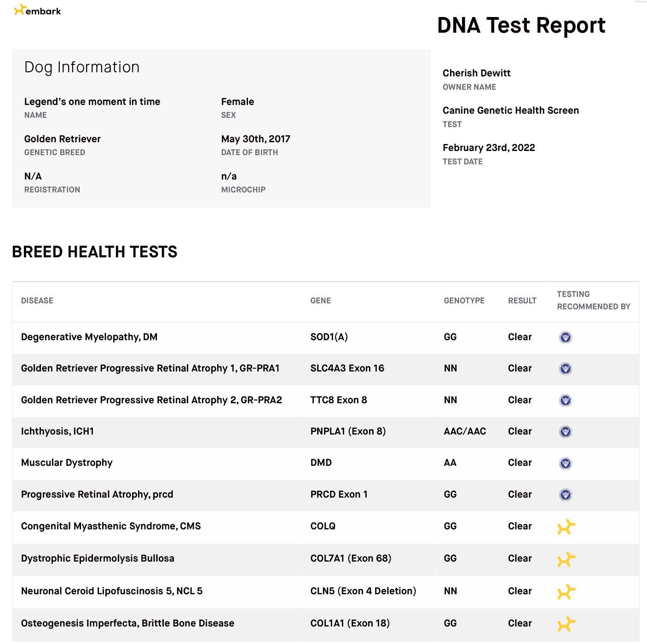647x644 pixels.
Task: Click the seal icon in the PRCD Exon 1 row
Action: (565, 495)
